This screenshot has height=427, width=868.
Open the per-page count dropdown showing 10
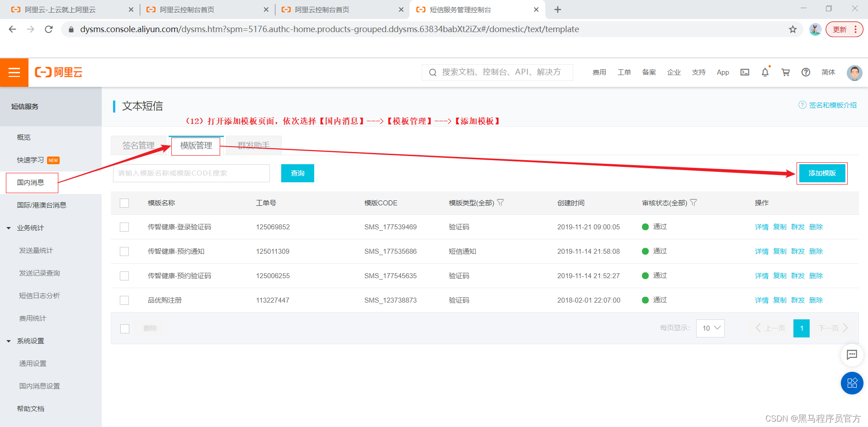(x=710, y=328)
